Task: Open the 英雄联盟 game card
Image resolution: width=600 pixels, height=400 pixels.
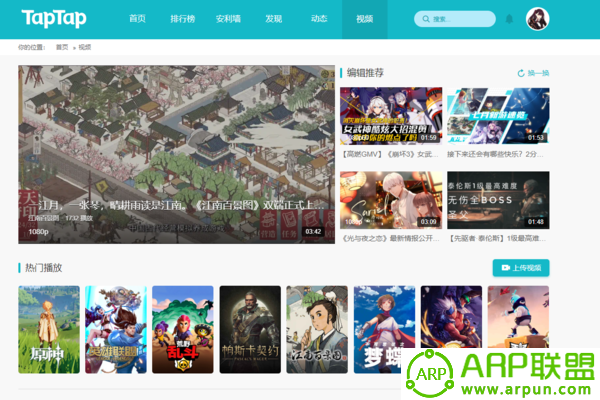Action: [x=116, y=330]
